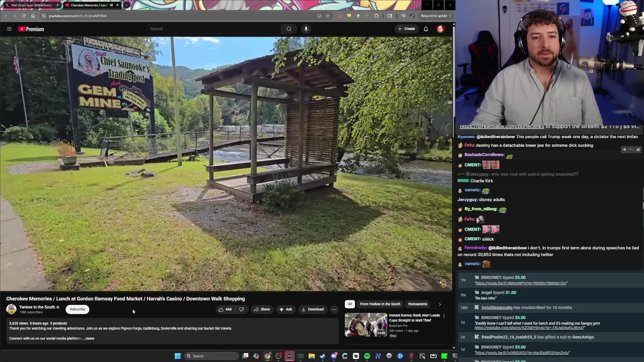Click Relaunch to update button
The image size is (644, 362).
pyautogui.click(x=434, y=16)
